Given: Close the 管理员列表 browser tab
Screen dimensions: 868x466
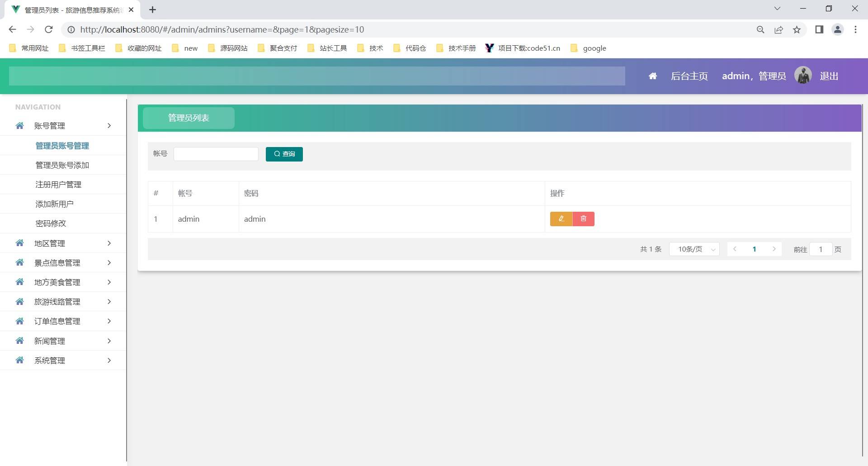Looking at the screenshot, I should pyautogui.click(x=131, y=10).
